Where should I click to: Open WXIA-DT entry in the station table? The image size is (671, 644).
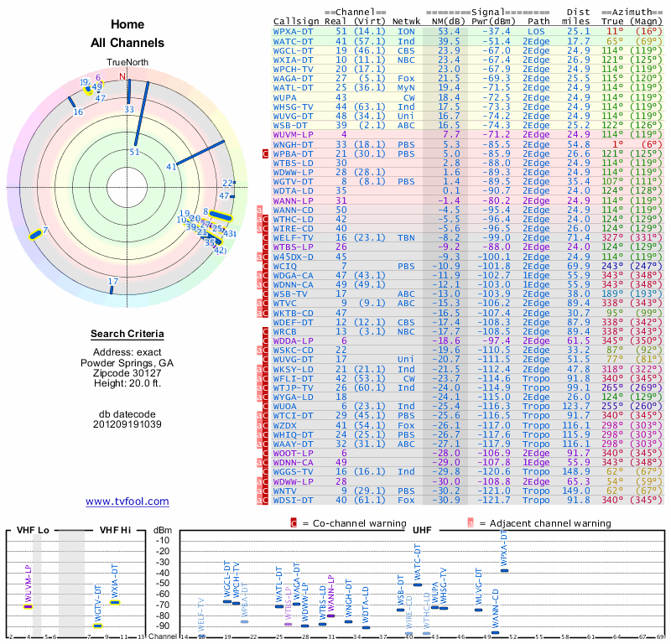[293, 60]
